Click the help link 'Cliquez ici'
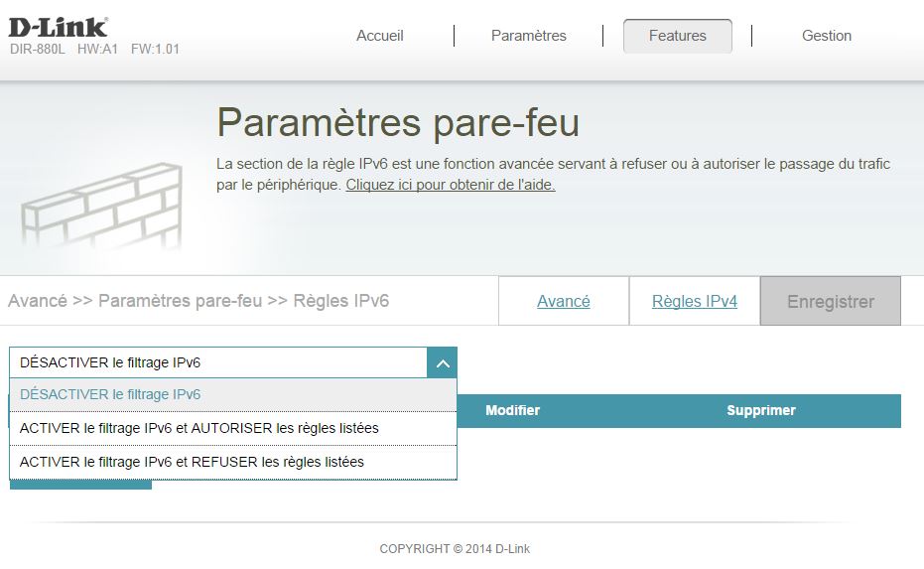Viewport: 924px width, 569px height. (x=450, y=186)
